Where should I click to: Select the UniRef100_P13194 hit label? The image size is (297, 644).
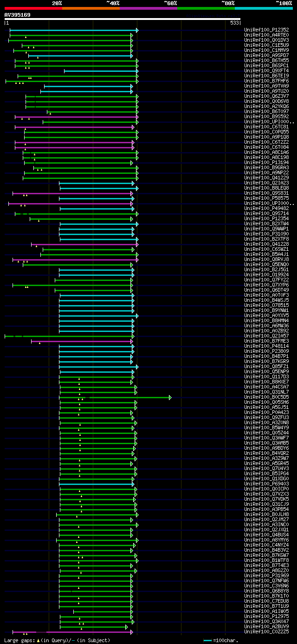(266, 163)
